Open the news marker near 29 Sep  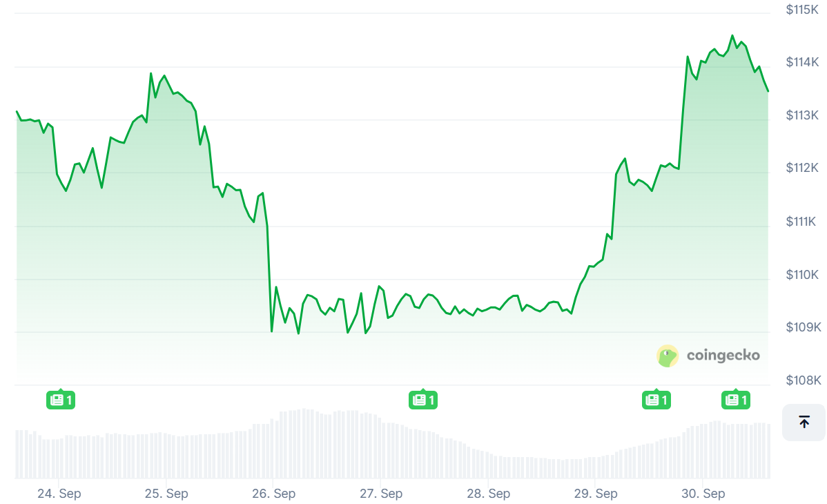pos(656,399)
